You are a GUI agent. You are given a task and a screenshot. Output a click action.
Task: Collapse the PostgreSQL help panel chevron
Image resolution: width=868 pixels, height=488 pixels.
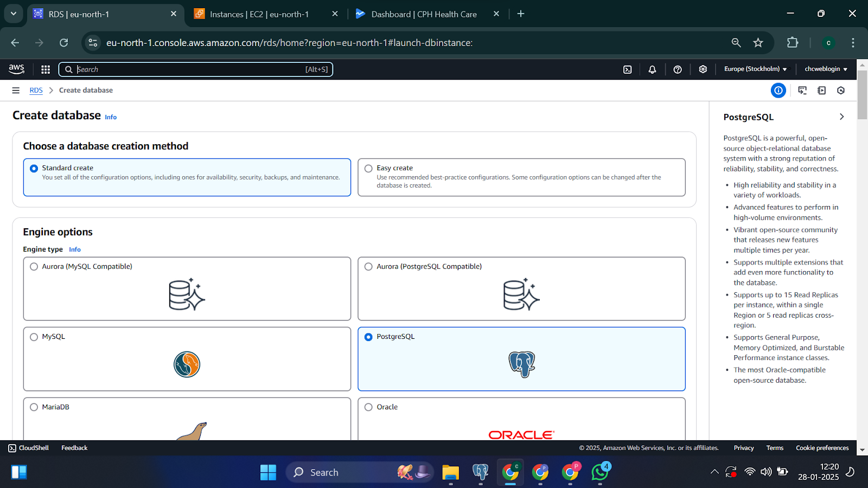tap(841, 117)
